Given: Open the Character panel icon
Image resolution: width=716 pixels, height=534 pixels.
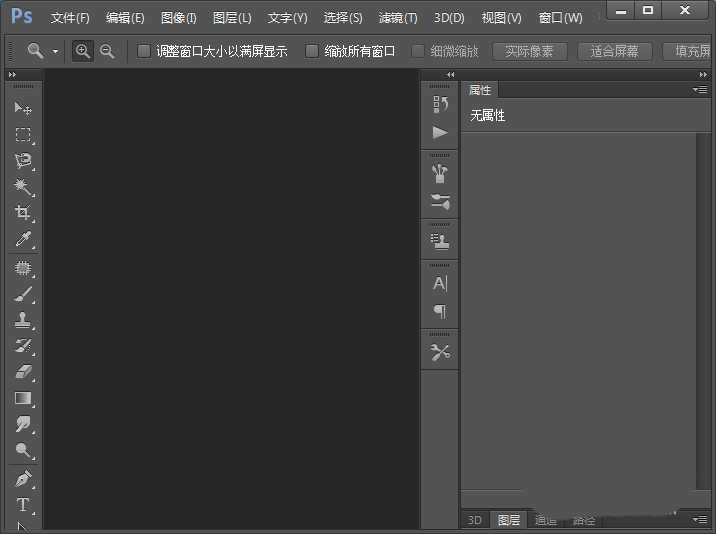Looking at the screenshot, I should pos(440,284).
